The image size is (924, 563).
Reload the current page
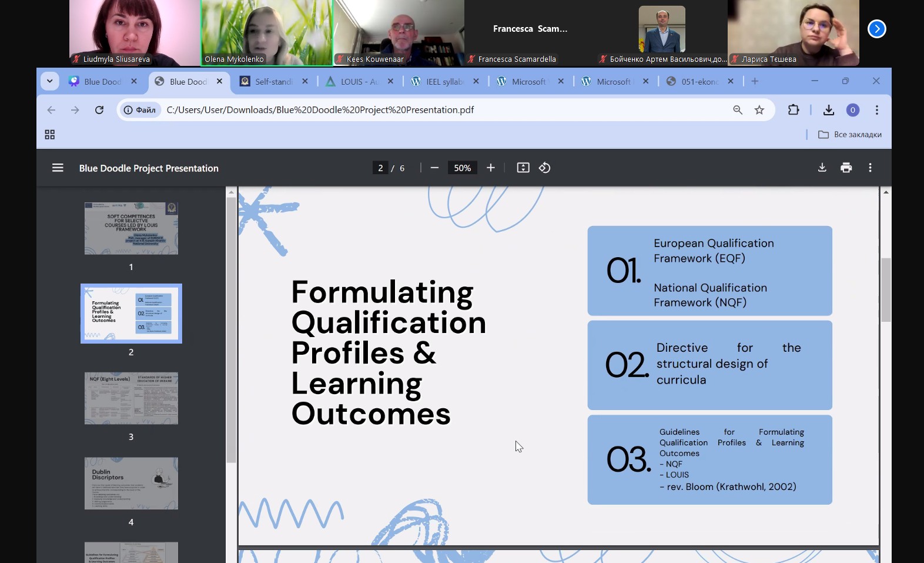[99, 110]
